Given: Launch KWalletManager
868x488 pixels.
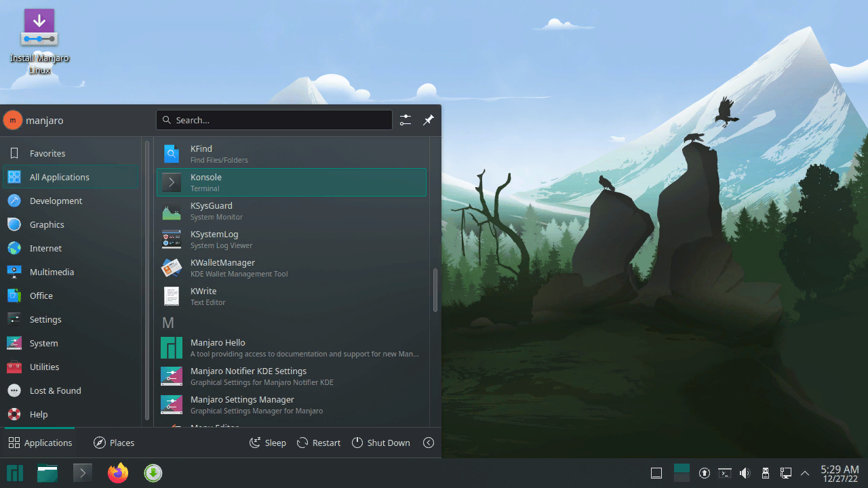Looking at the screenshot, I should 292,268.
